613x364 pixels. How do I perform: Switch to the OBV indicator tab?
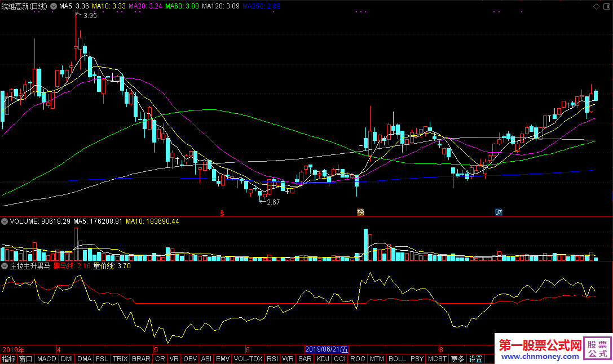[x=190, y=359]
